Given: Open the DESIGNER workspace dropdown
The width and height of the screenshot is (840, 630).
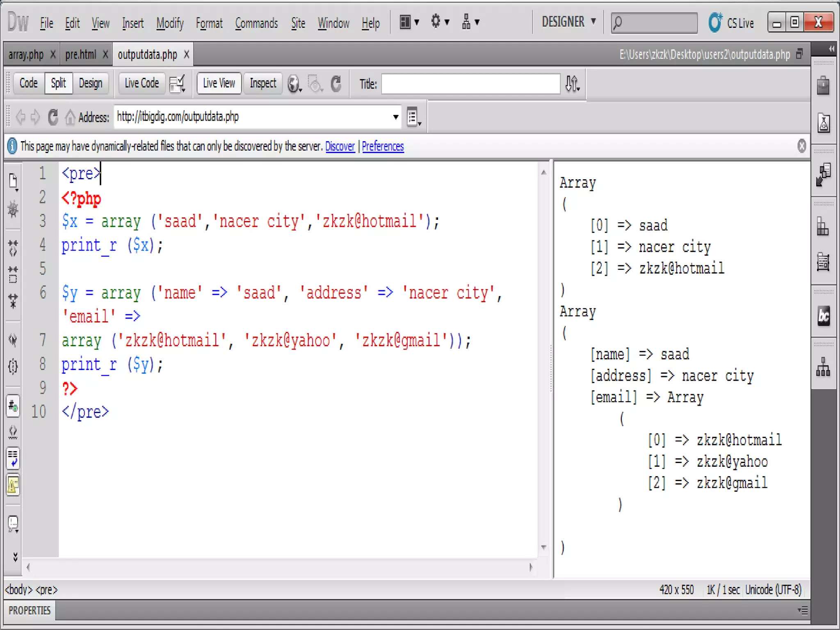Looking at the screenshot, I should (x=569, y=22).
